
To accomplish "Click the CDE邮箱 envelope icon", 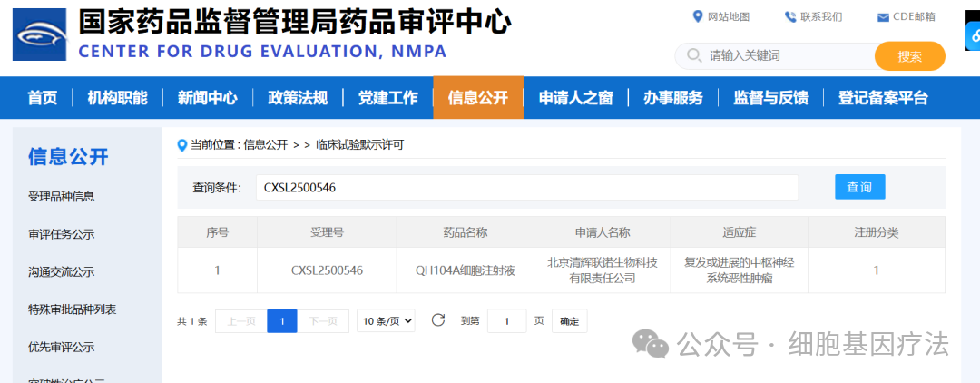I will (x=883, y=17).
